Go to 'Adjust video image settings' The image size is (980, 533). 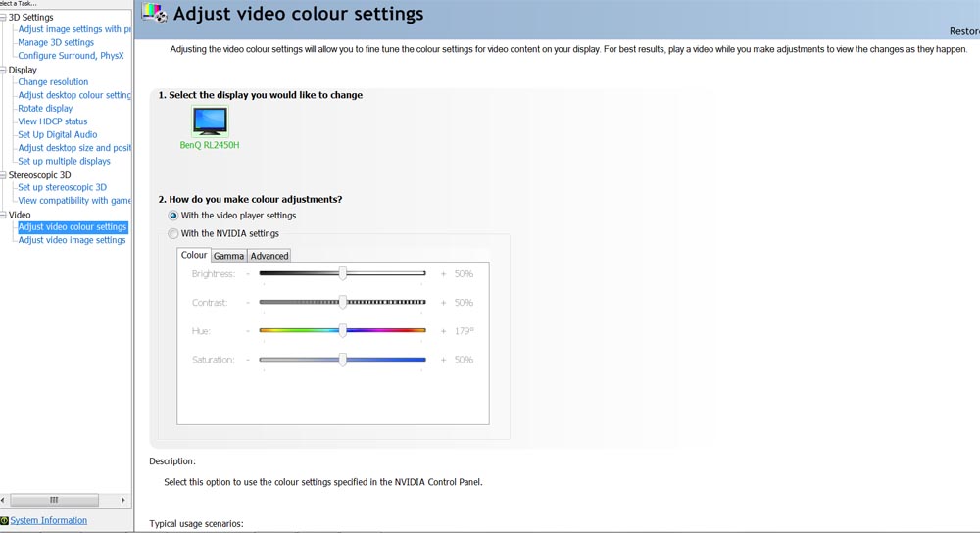point(72,240)
